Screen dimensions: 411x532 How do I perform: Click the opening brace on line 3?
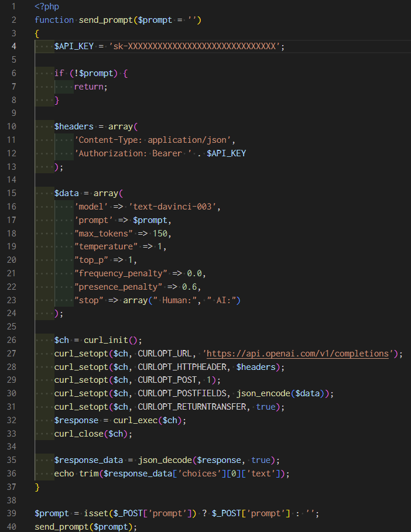(37, 33)
